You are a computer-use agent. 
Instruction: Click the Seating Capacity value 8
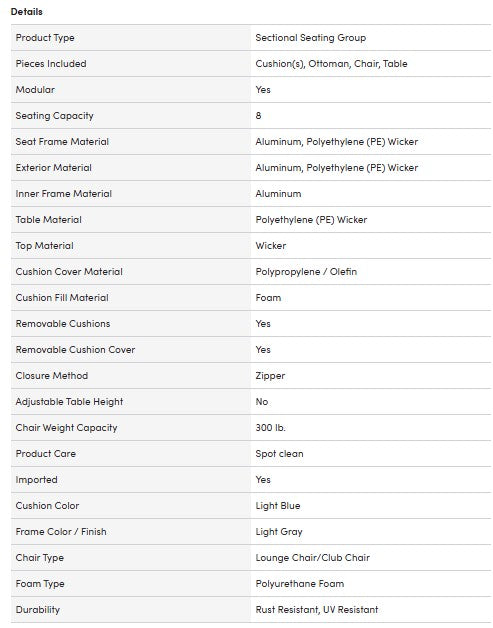click(258, 116)
